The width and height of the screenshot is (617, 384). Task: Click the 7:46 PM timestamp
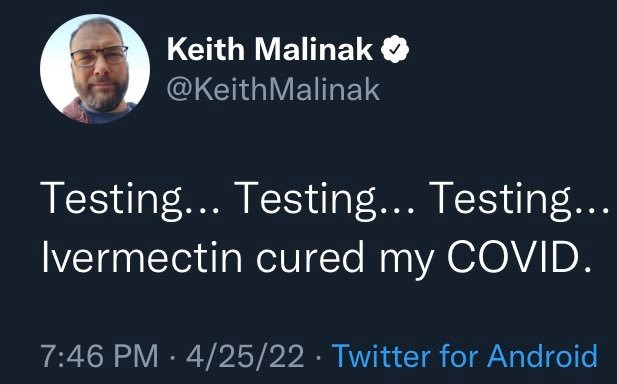[99, 356]
